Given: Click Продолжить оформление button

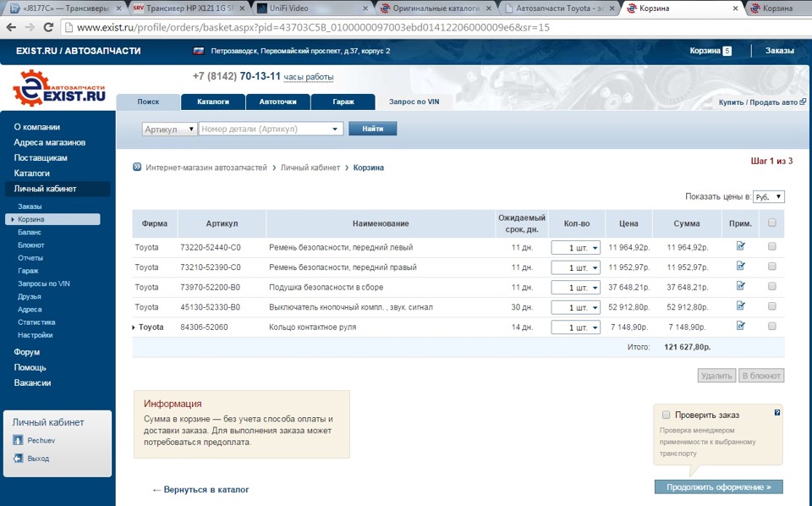Looking at the screenshot, I should coord(719,487).
